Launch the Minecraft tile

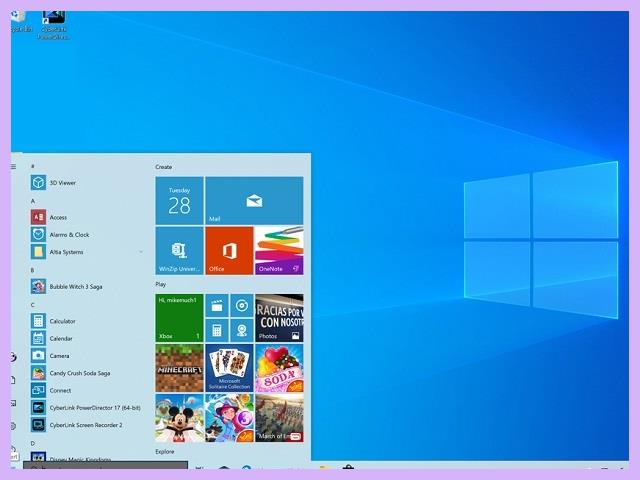pyautogui.click(x=179, y=368)
